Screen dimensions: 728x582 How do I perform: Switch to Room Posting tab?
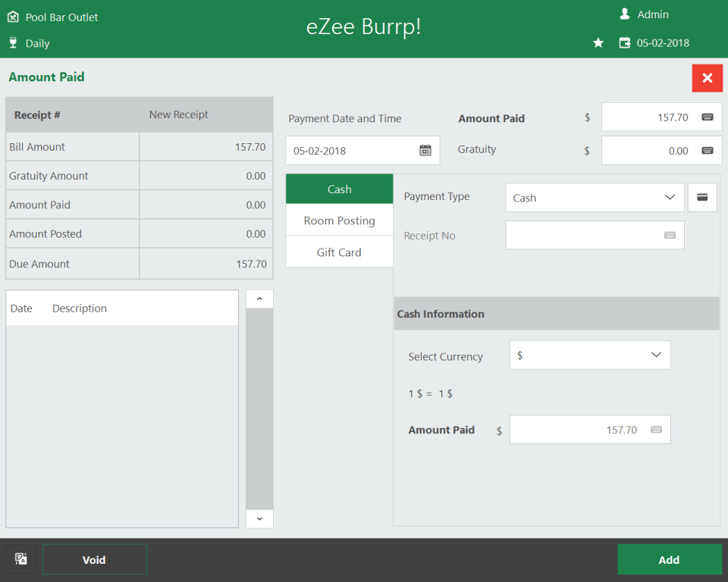[339, 221]
